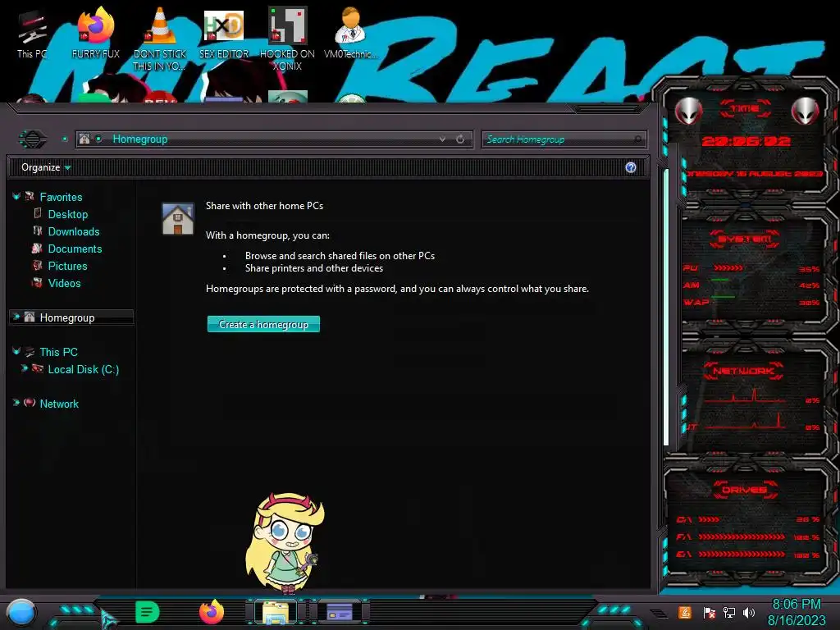Screen dimensions: 840x630
Task: Click the vertical scrollbar at the window's right edge
Action: coord(666,307)
